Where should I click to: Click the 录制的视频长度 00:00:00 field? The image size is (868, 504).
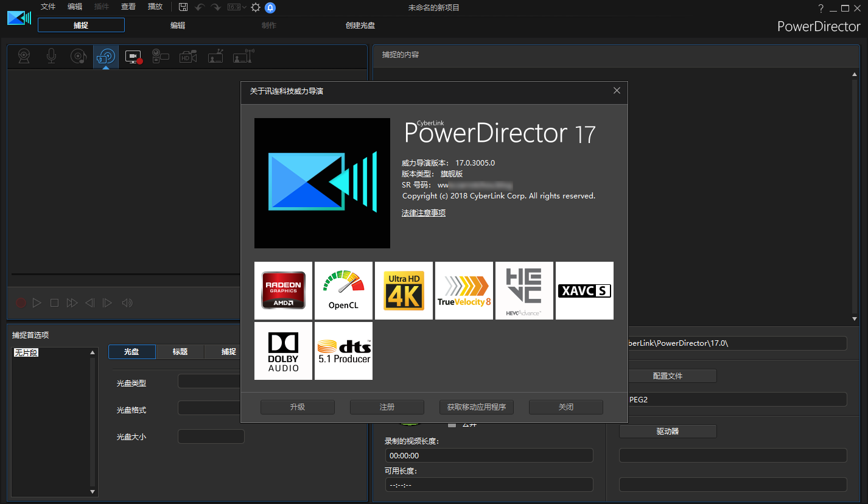pyautogui.click(x=489, y=455)
